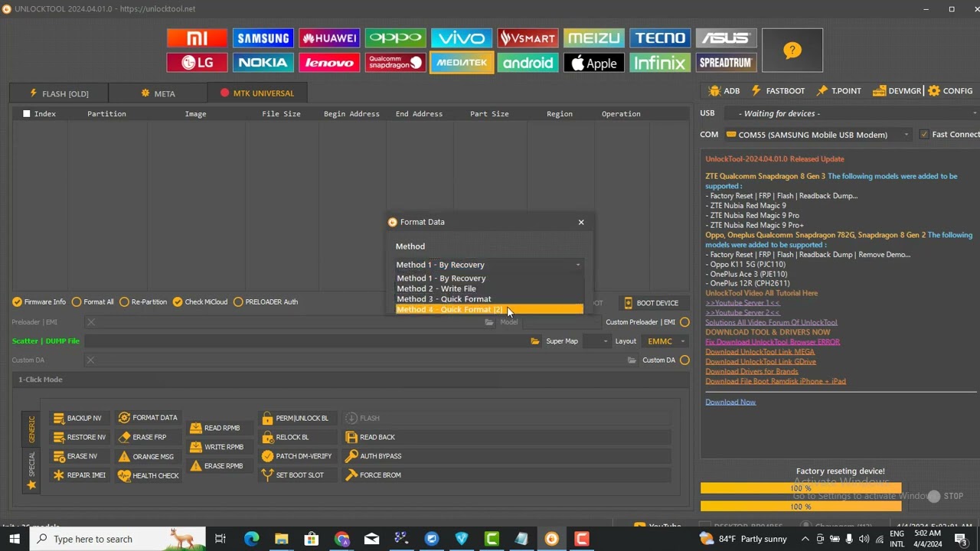The height and width of the screenshot is (551, 980).
Task: Click the ERASE FRP button
Action: [x=142, y=437]
